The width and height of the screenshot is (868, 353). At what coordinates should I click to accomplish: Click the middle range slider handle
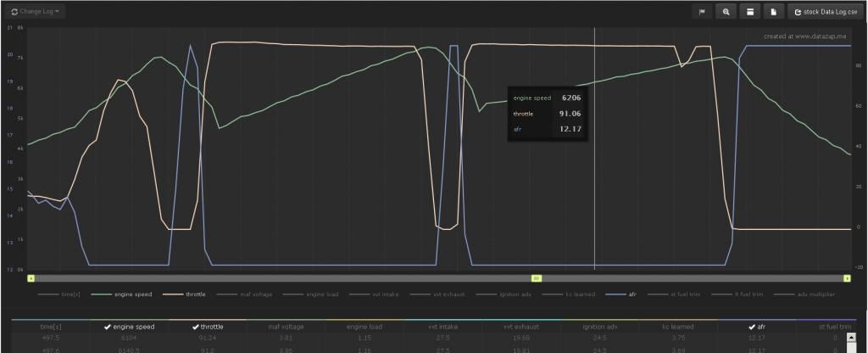pyautogui.click(x=536, y=277)
